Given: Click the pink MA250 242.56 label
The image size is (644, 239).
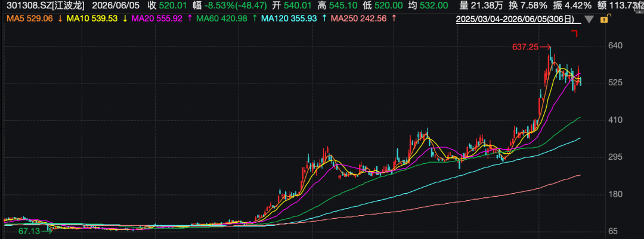Looking at the screenshot, I should 358,18.
